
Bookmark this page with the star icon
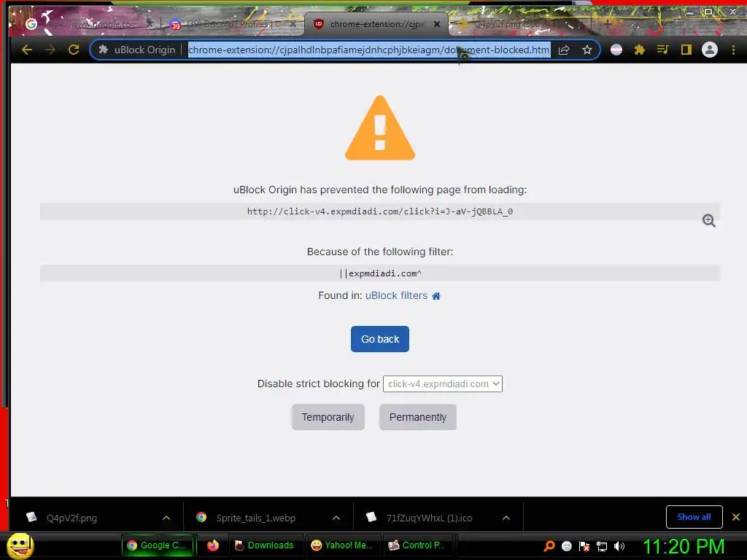587,50
